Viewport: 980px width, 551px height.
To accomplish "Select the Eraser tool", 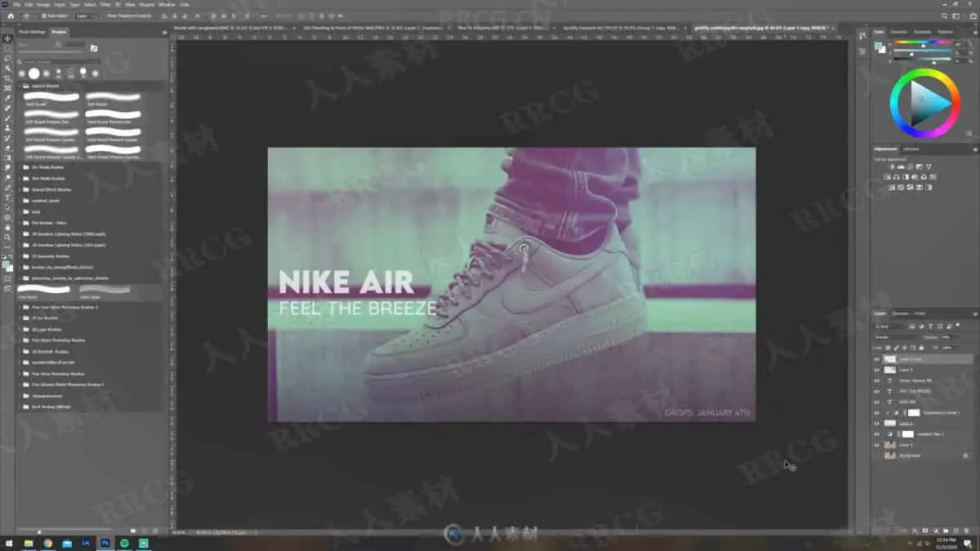I will coord(8,148).
